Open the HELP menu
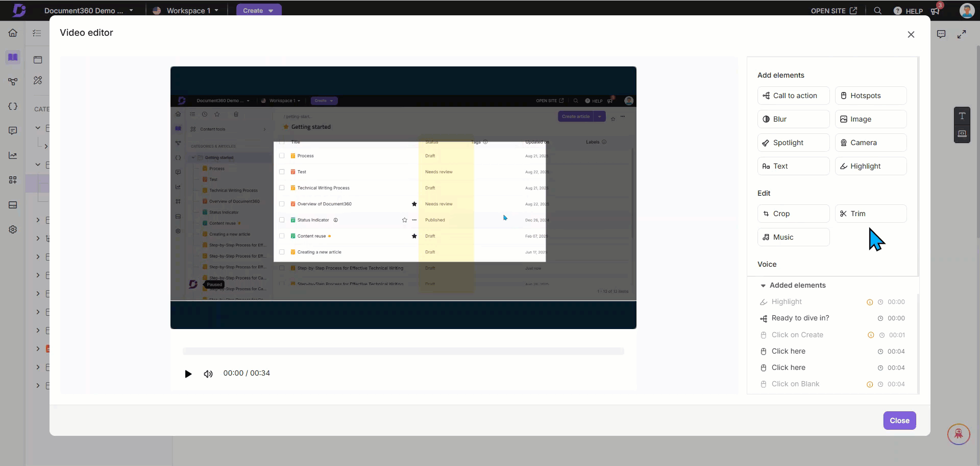 908,11
